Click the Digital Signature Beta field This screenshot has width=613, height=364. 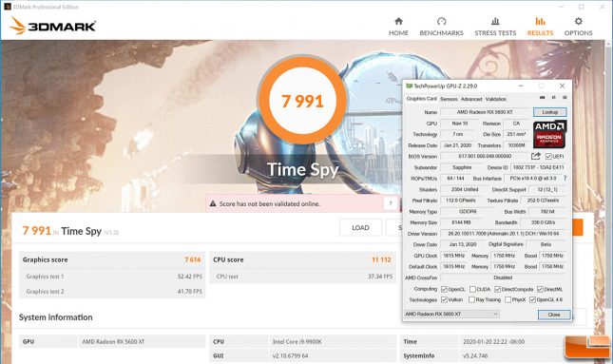pos(546,244)
